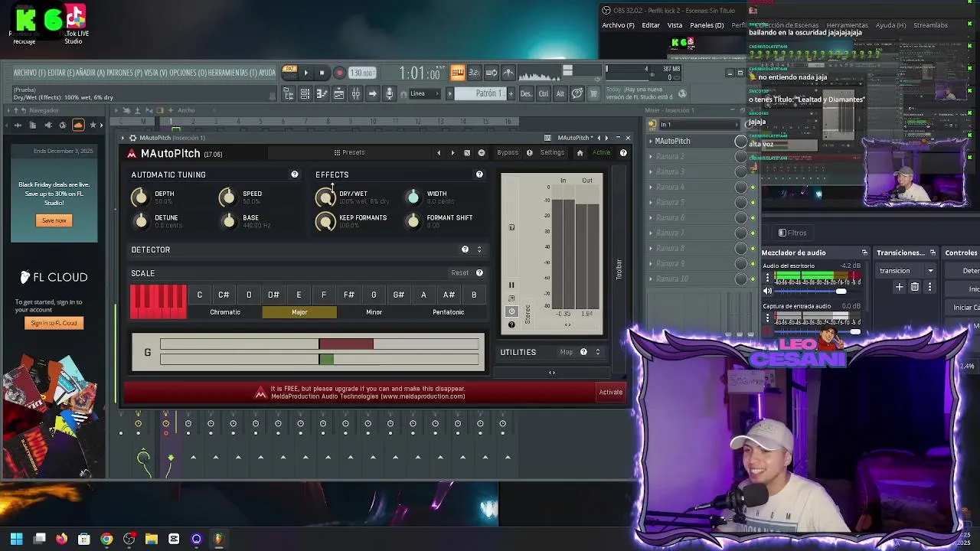Toggle MAutoPitch Bypass

pyautogui.click(x=508, y=152)
